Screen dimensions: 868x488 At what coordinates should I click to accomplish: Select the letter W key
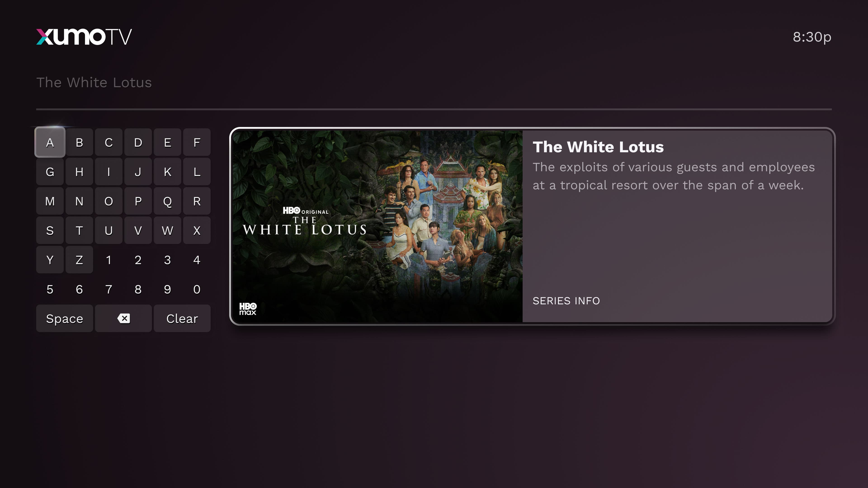click(x=167, y=230)
